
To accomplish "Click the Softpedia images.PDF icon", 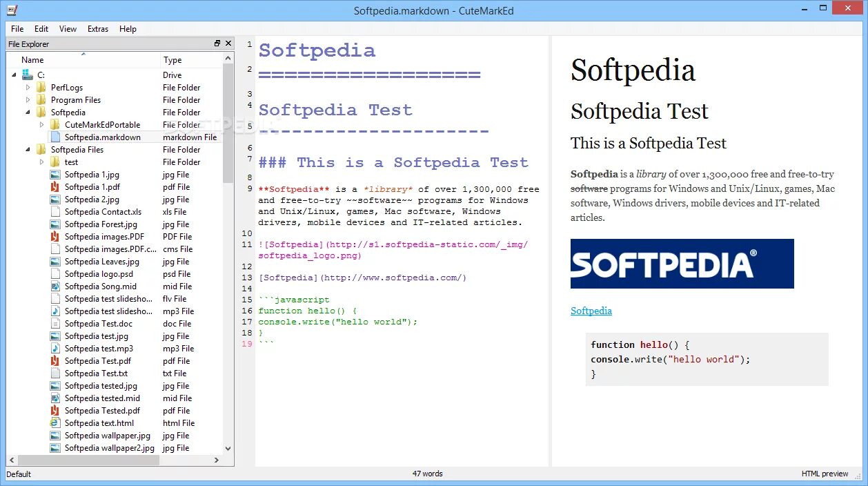I will coord(55,237).
